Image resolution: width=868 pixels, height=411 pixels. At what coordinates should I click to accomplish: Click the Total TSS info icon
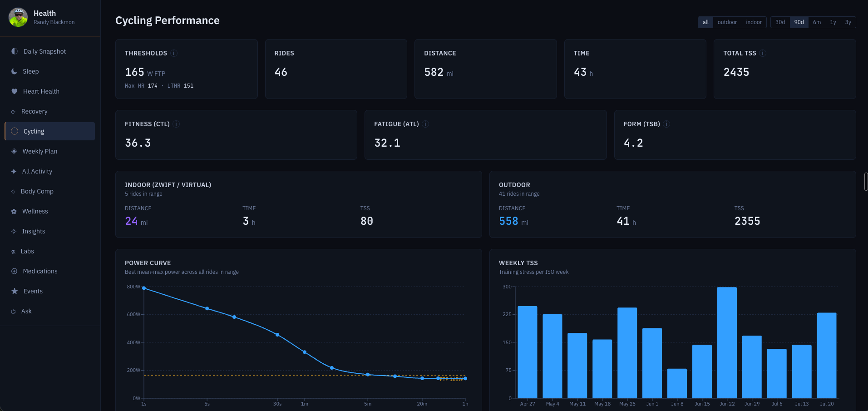763,53
